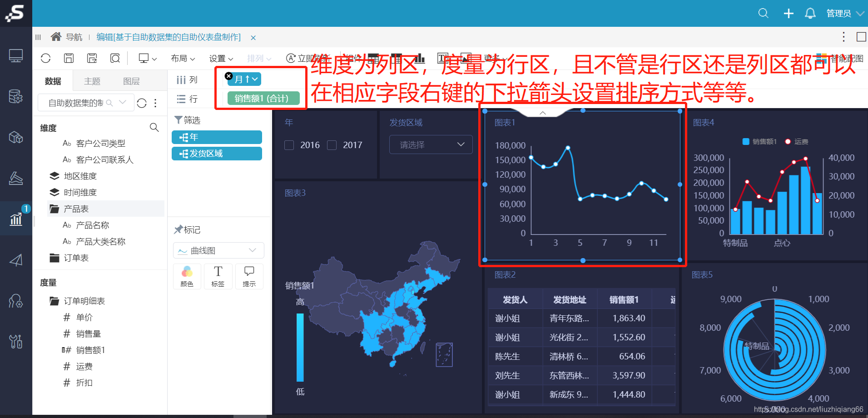The width and height of the screenshot is (868, 418).
Task: Click the save toolbar icon
Action: click(x=69, y=58)
